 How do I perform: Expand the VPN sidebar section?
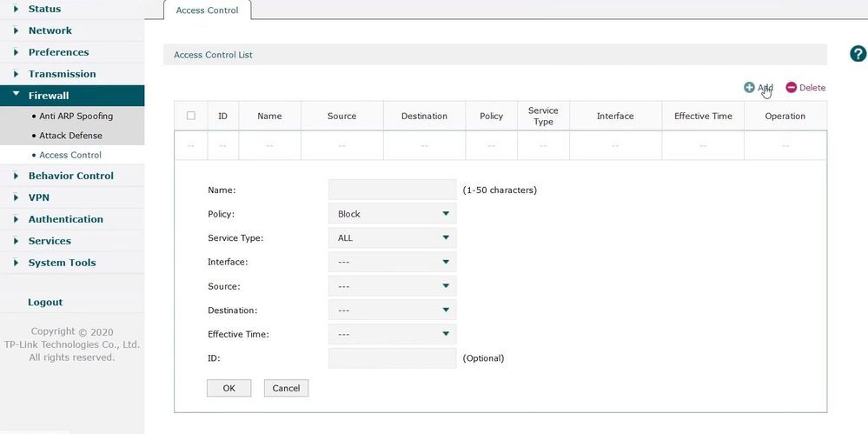point(17,197)
